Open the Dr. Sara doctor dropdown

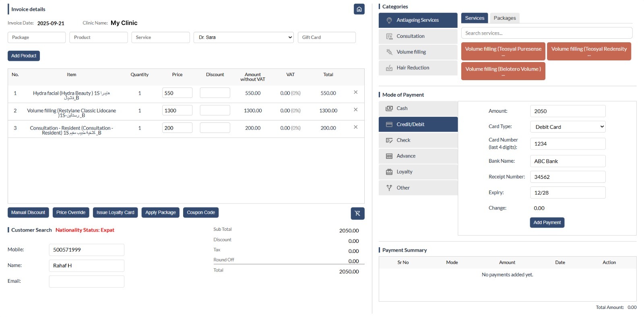click(x=244, y=37)
